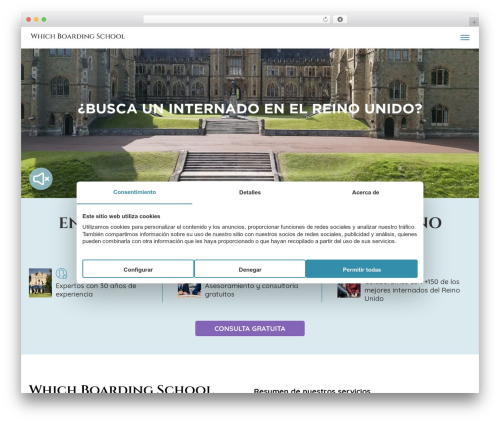Open a new browser tab with the plus button
This screenshot has height=423, width=500.
[x=474, y=22]
